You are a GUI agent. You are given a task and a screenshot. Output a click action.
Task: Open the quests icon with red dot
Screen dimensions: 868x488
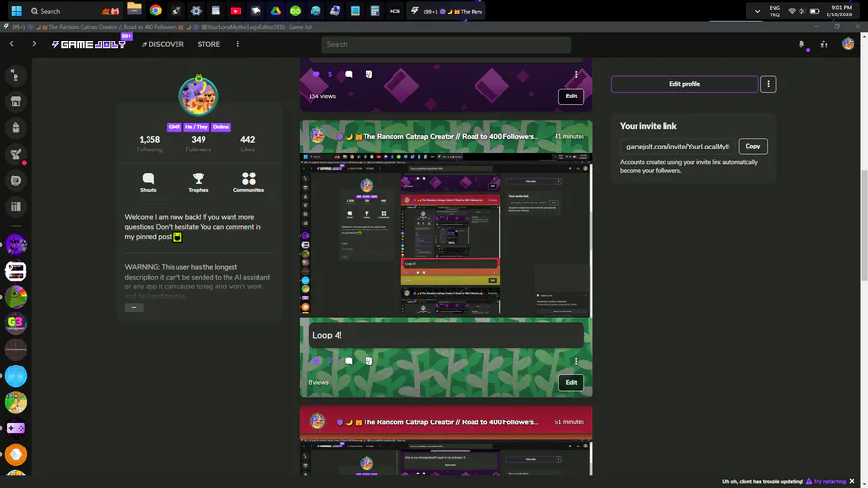click(15, 154)
